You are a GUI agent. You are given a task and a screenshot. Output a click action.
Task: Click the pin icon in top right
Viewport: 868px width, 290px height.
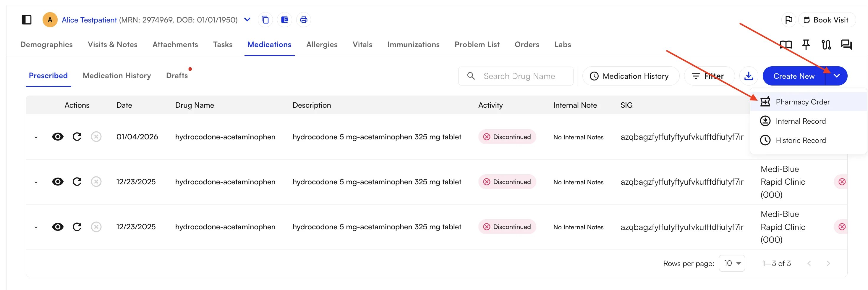tap(806, 44)
